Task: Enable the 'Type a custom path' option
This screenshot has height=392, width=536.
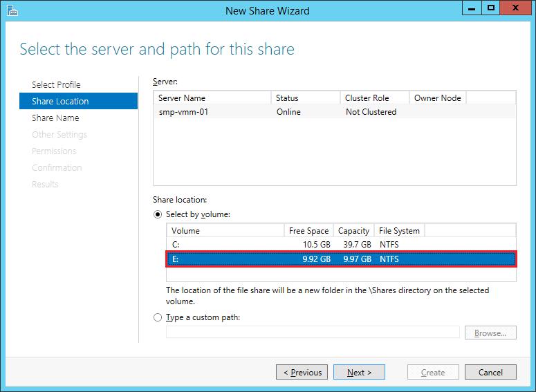Action: tap(158, 317)
